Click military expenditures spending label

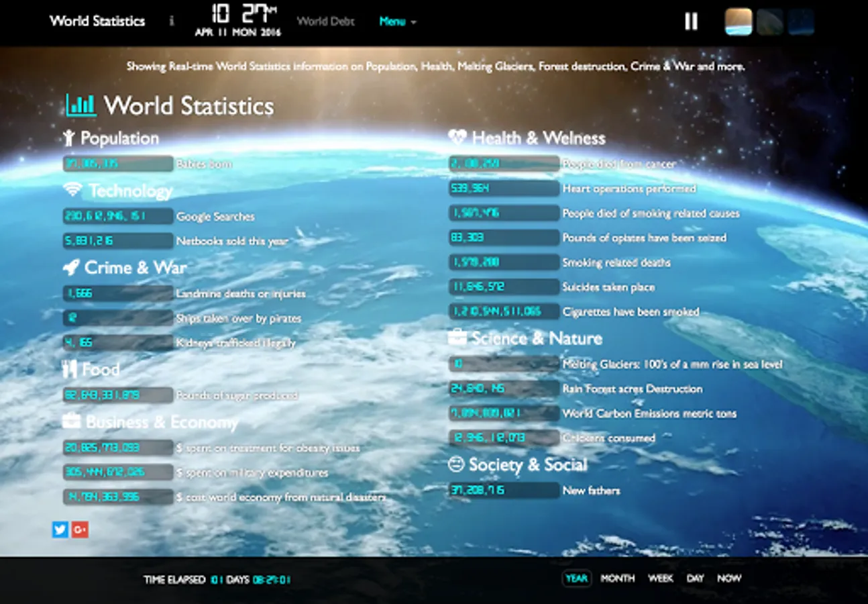tap(252, 472)
